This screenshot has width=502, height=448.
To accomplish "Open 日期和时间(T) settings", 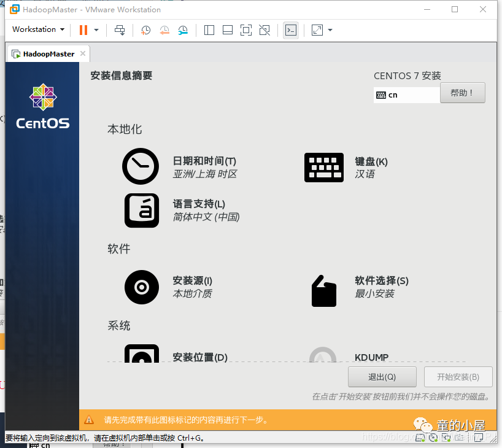I will [x=204, y=161].
